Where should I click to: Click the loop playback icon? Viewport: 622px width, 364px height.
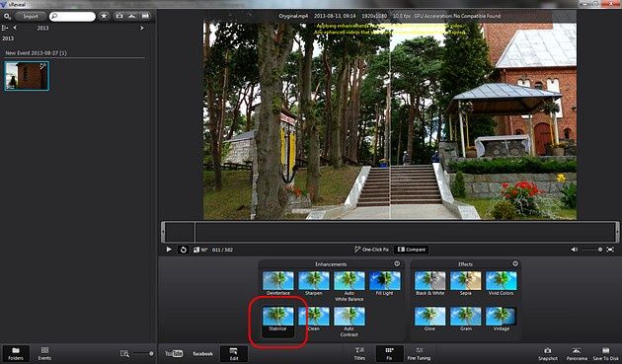[184, 250]
